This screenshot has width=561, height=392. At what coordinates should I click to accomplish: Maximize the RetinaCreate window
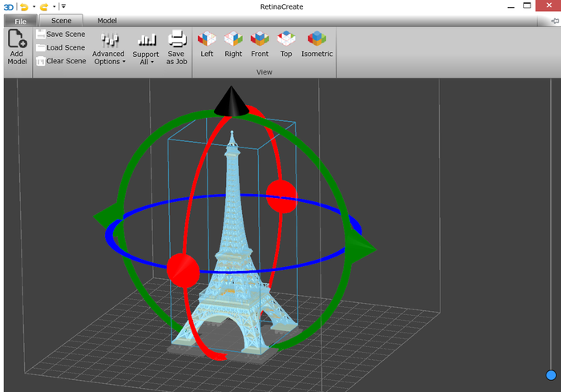[527, 6]
